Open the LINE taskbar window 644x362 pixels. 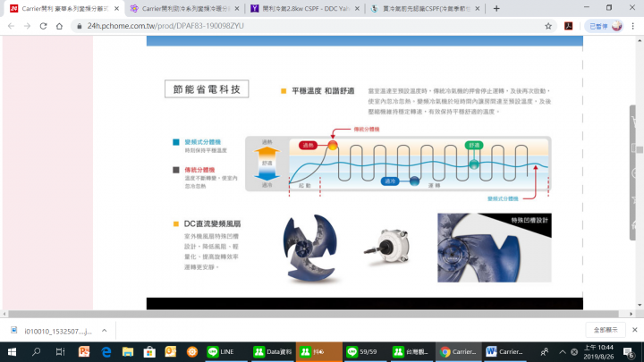[226, 352]
